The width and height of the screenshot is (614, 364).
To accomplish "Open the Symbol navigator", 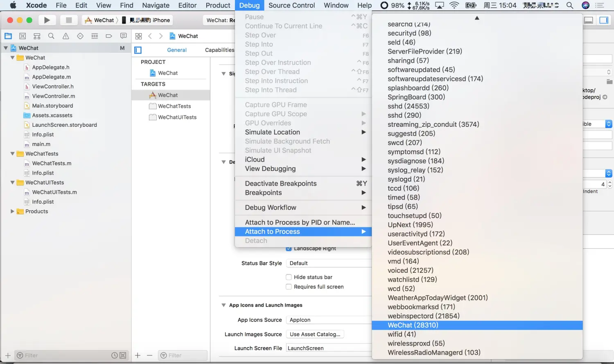I will click(37, 36).
